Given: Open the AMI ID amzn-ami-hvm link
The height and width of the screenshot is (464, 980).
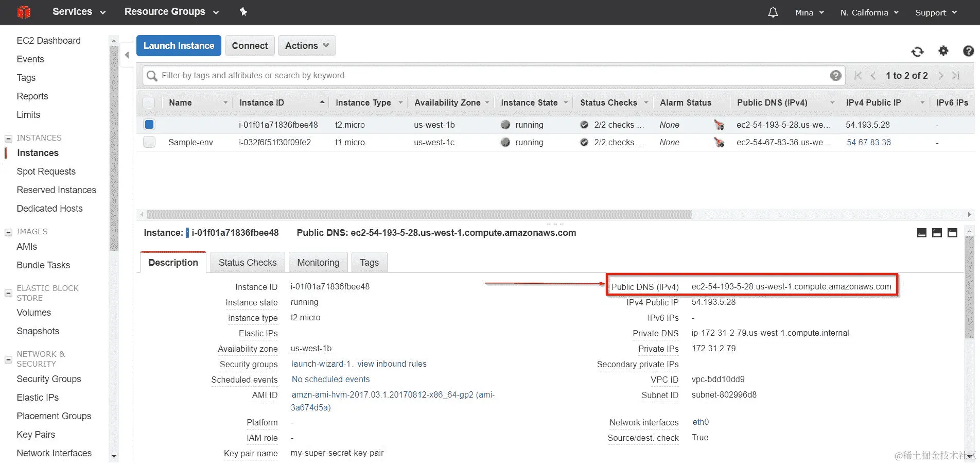Looking at the screenshot, I should pos(393,401).
